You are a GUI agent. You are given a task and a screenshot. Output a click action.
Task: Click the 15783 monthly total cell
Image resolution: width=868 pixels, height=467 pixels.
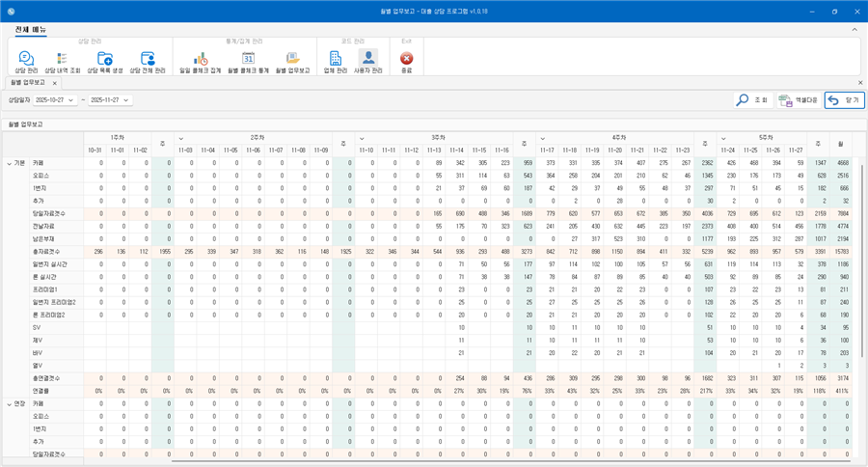point(841,252)
